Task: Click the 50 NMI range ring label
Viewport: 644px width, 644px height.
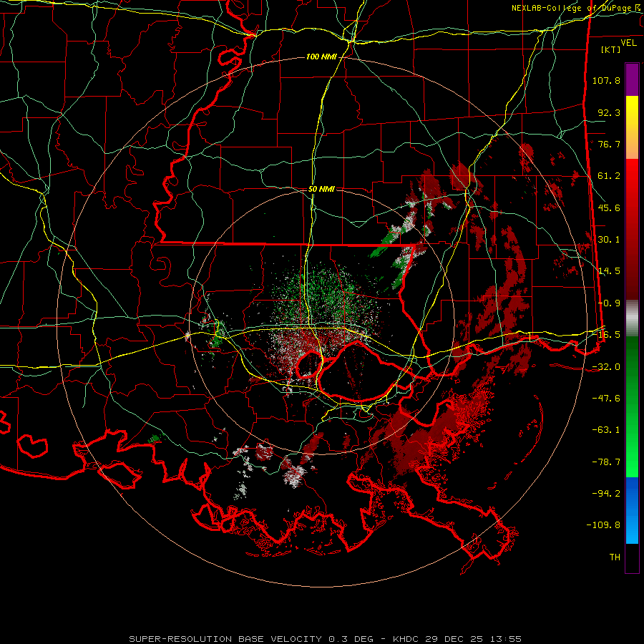Action: tap(321, 189)
